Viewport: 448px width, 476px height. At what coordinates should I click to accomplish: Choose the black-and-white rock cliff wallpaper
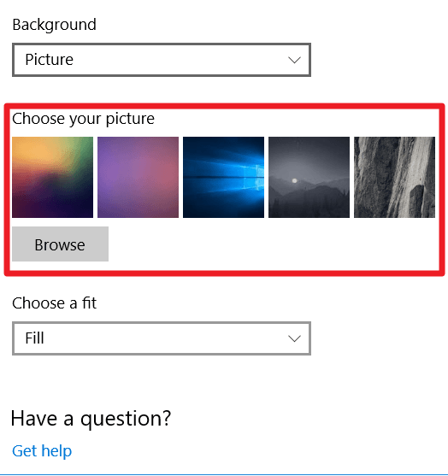[394, 177]
